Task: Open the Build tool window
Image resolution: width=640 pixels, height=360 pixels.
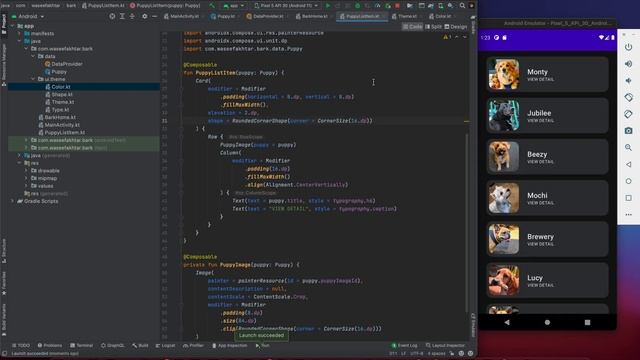Action: 140,345
